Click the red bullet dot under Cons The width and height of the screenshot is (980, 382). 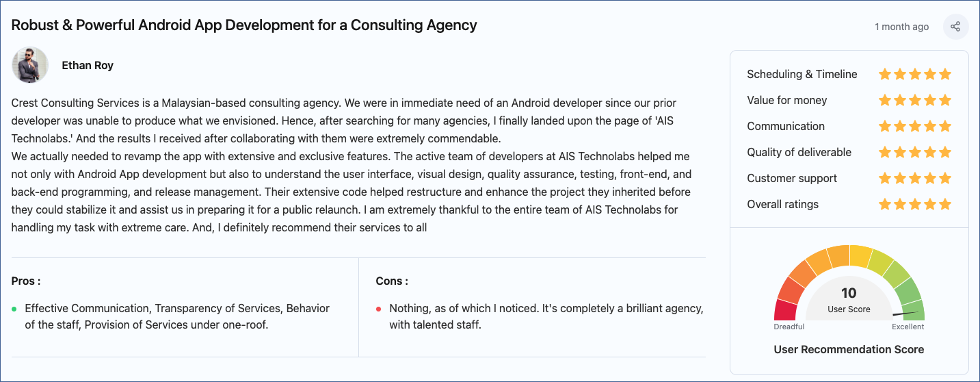(x=378, y=309)
